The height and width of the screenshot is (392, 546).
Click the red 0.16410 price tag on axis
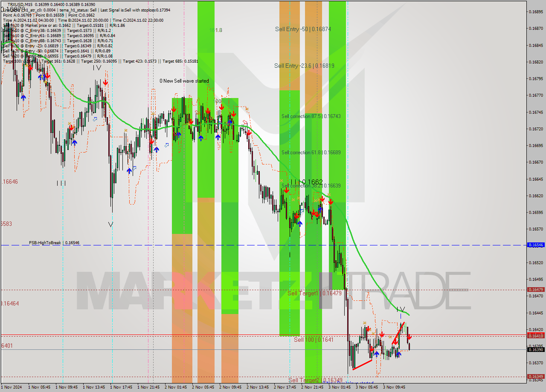pyautogui.click(x=536, y=336)
